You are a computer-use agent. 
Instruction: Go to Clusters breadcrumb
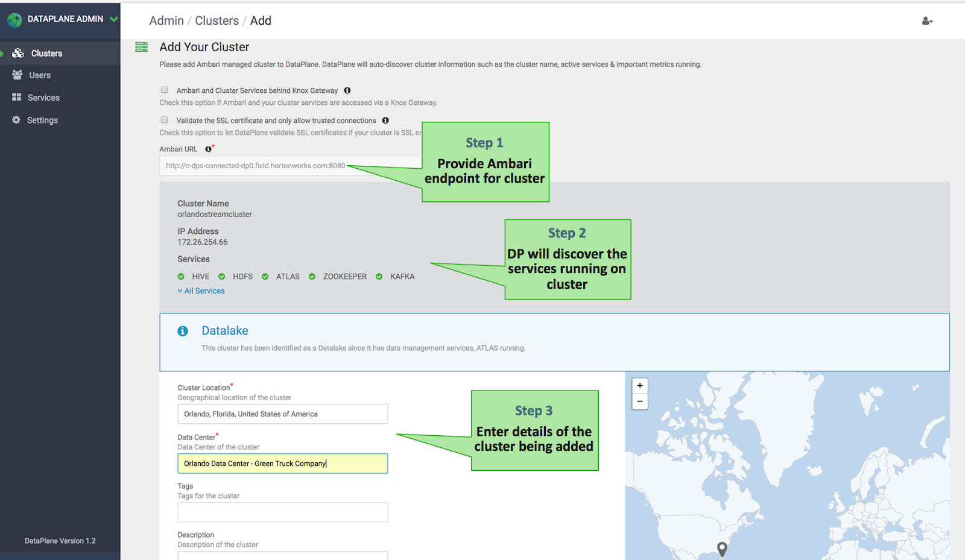pyautogui.click(x=217, y=20)
